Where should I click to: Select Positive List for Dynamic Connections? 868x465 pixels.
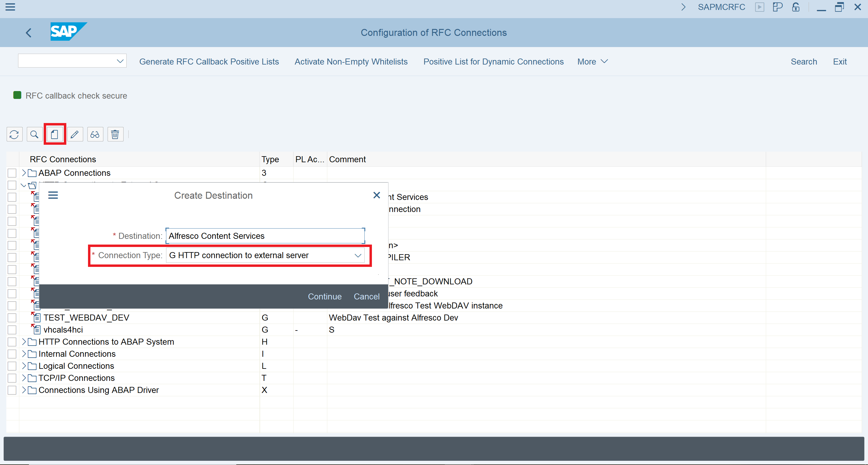pyautogui.click(x=493, y=62)
